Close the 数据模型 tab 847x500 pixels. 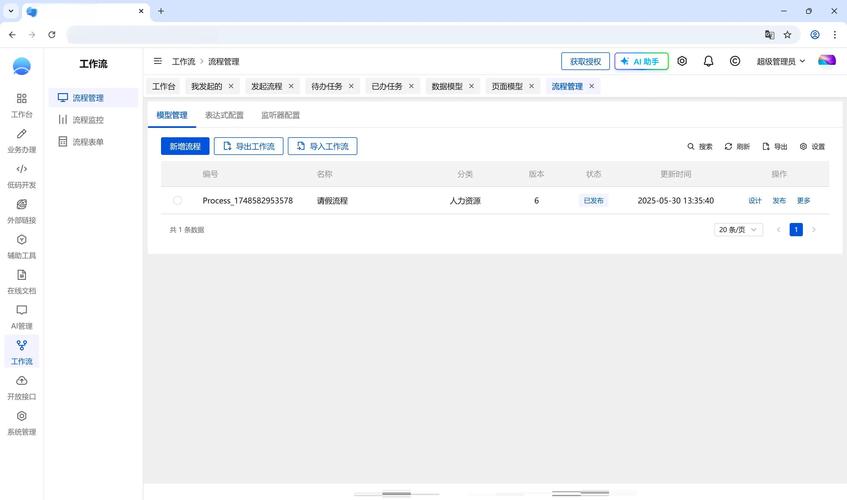click(471, 86)
